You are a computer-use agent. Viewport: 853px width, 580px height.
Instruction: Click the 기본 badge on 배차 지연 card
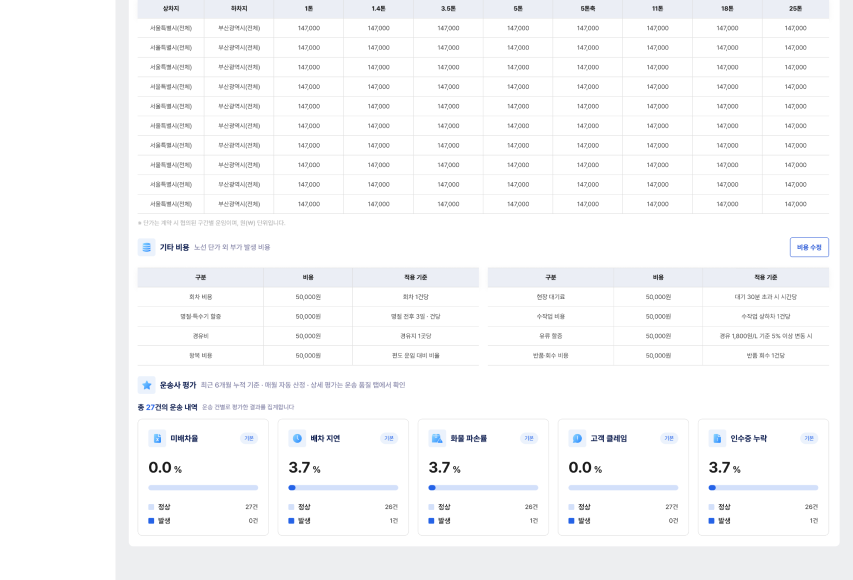coord(389,439)
